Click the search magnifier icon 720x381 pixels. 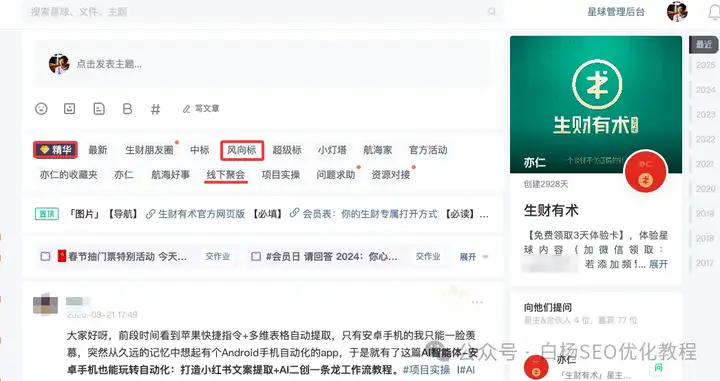492,11
